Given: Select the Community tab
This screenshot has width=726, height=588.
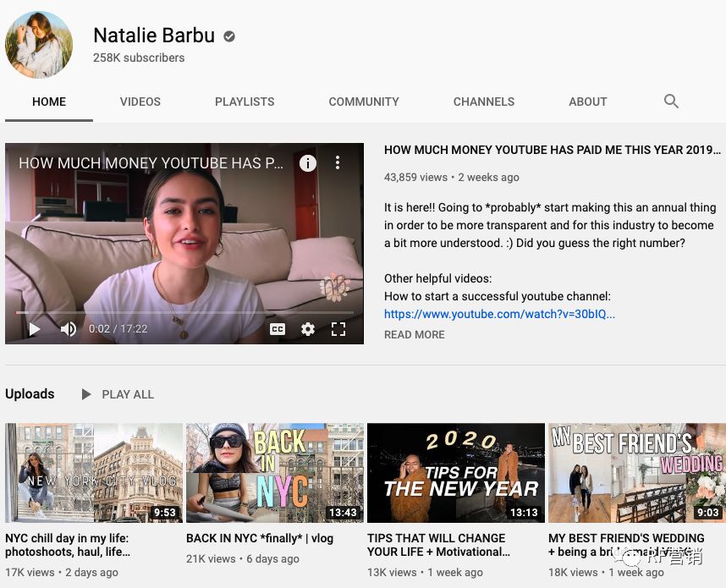Looking at the screenshot, I should pyautogui.click(x=364, y=102).
